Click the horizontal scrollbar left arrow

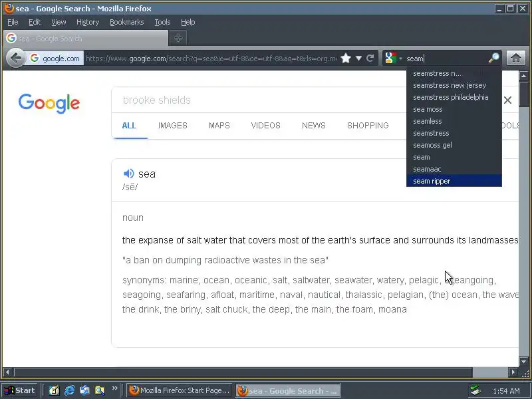7,372
